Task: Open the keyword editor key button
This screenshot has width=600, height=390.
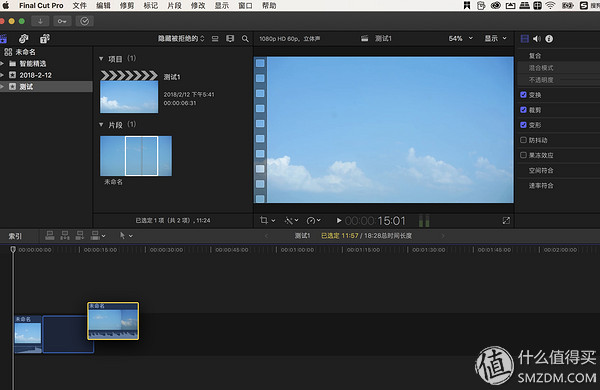Action: click(62, 21)
